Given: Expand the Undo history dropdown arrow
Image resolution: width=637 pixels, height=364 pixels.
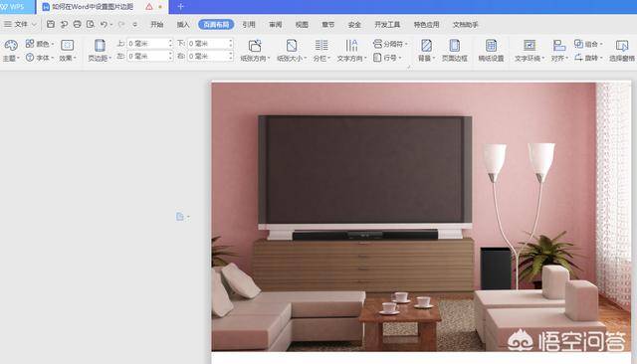Looking at the screenshot, I should (x=111, y=24).
